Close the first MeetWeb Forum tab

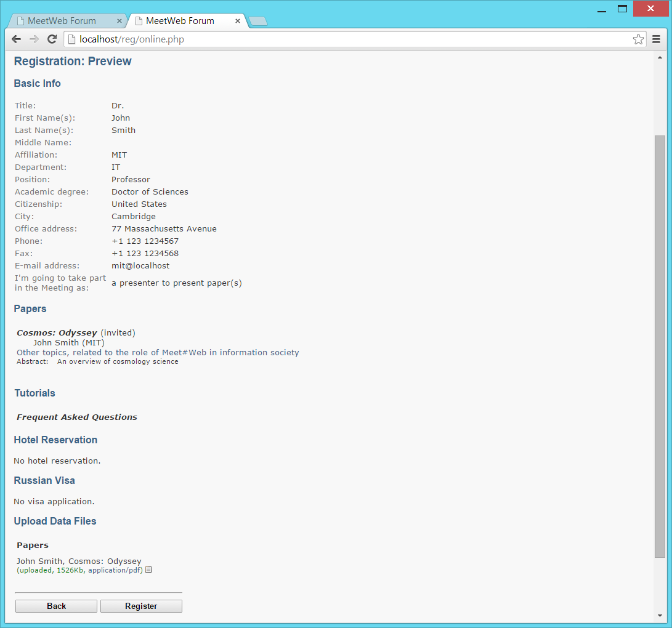click(119, 20)
